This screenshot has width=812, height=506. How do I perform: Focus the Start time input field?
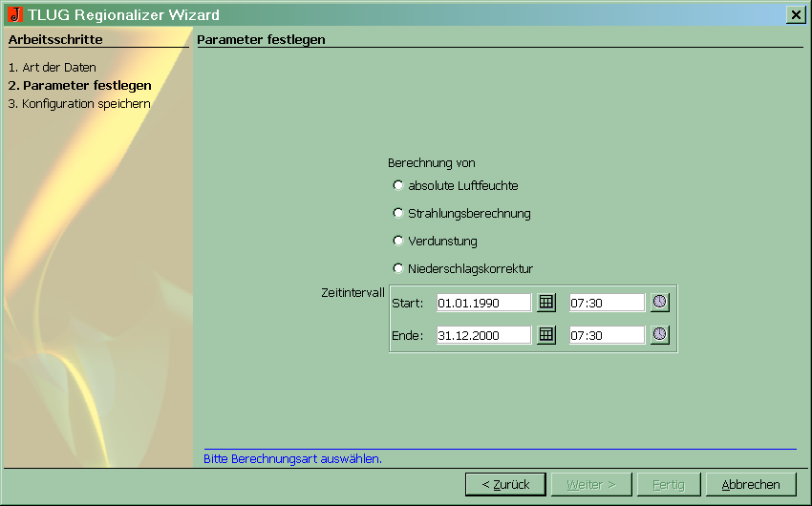point(607,303)
